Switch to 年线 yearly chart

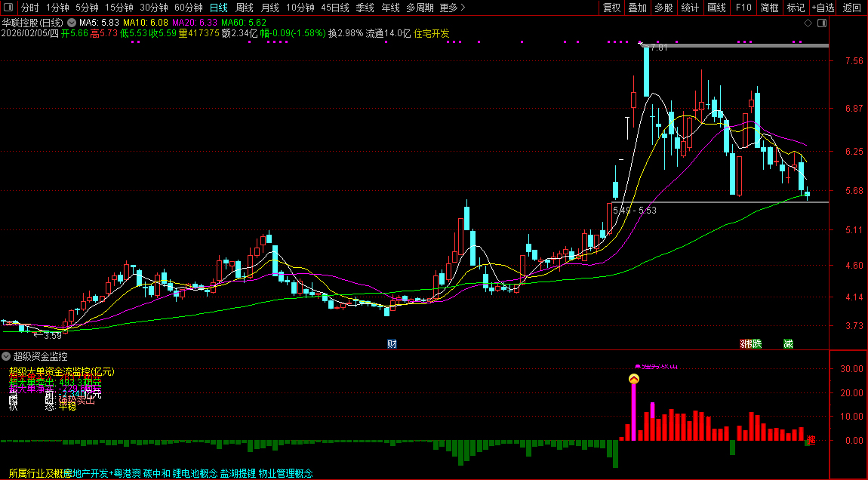[x=390, y=8]
